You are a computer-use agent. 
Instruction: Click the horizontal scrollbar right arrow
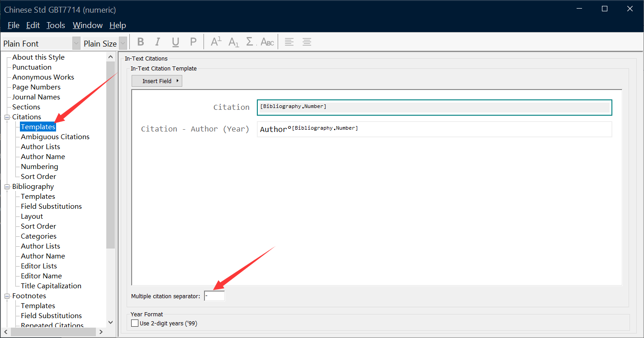[x=101, y=332]
